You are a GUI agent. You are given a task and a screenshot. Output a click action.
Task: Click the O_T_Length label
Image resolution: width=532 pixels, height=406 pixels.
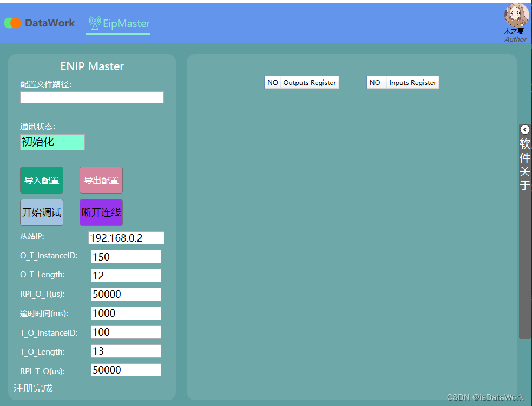tap(42, 275)
